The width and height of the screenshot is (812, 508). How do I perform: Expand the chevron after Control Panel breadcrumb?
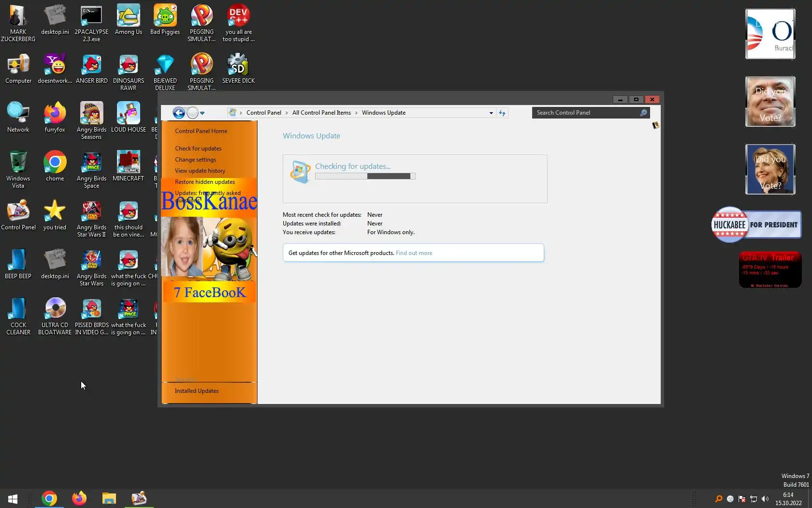(x=287, y=113)
